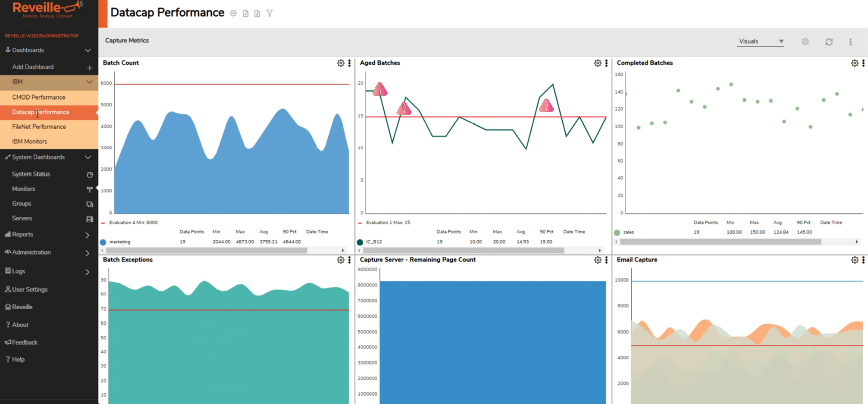
Task: Collapse the System Dashboards section chevron
Action: (x=88, y=157)
